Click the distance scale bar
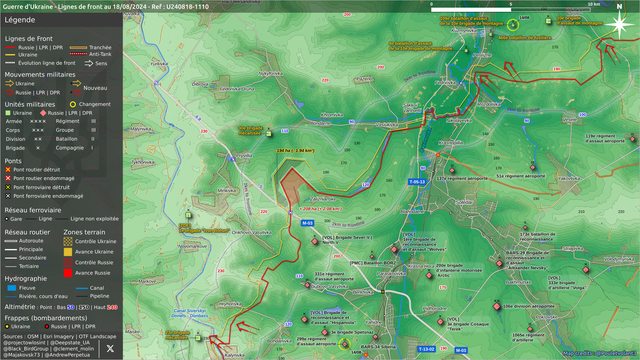 (x=511, y=9)
